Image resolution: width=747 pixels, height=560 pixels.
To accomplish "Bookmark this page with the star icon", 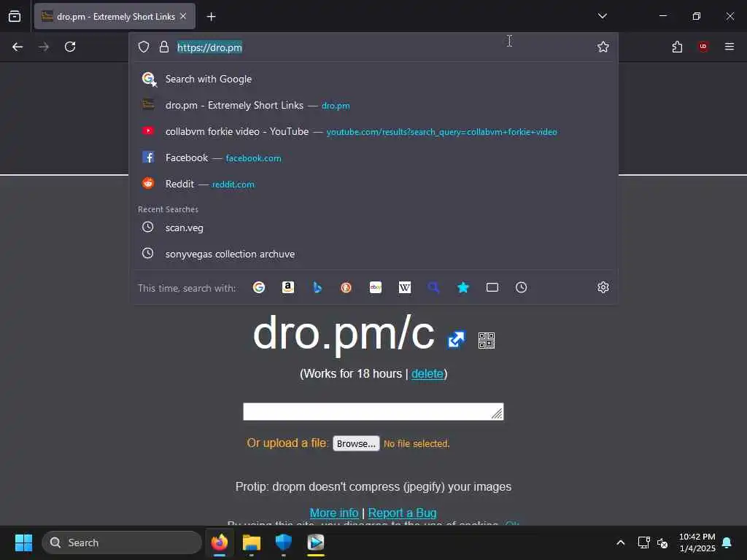I will coord(603,47).
